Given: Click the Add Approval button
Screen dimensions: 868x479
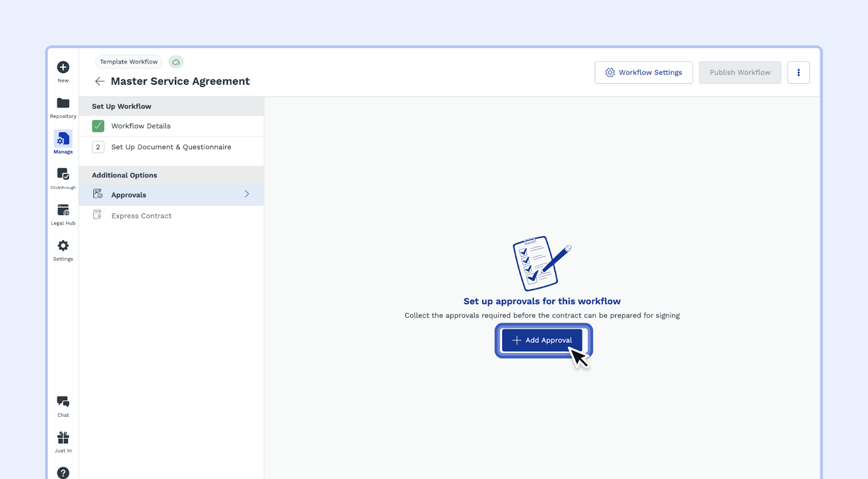Looking at the screenshot, I should coord(542,340).
